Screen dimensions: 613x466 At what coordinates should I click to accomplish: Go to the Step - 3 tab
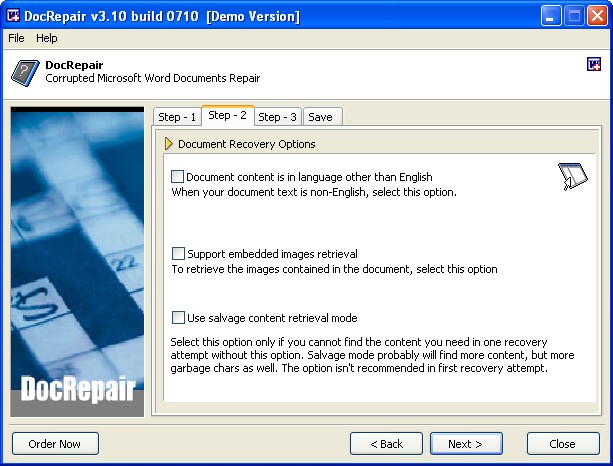pyautogui.click(x=278, y=117)
